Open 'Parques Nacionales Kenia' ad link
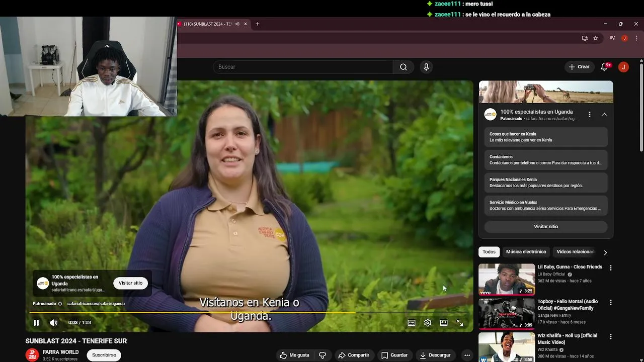Viewport: 644px width, 362px height. tap(546, 183)
